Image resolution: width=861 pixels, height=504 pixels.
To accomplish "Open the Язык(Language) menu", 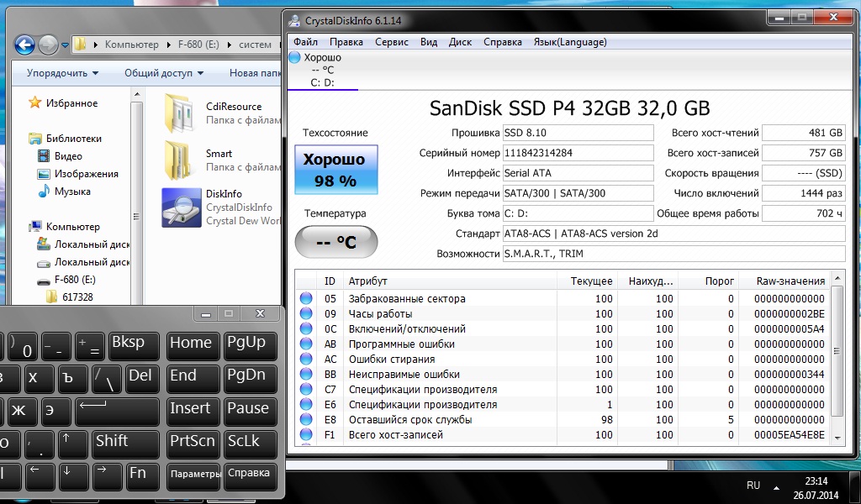I will pyautogui.click(x=569, y=42).
